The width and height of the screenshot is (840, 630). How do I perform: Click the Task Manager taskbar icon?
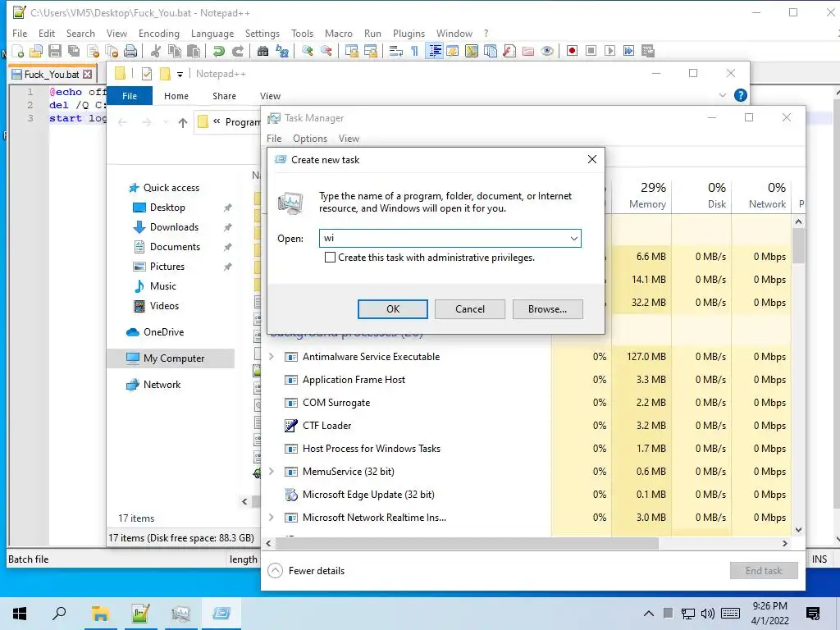tap(180, 614)
